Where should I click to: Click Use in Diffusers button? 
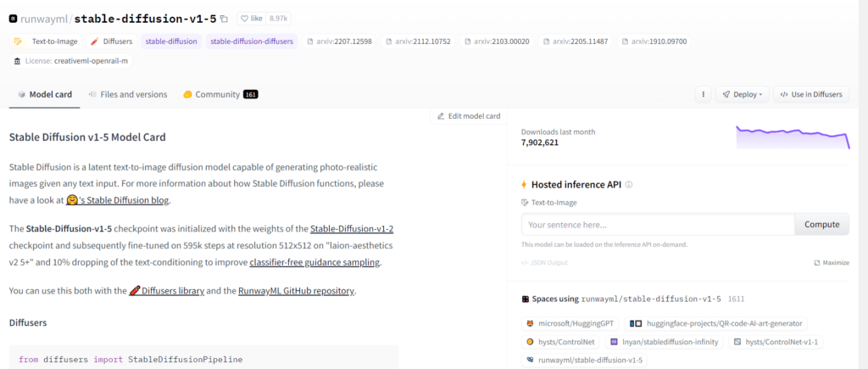pos(811,94)
